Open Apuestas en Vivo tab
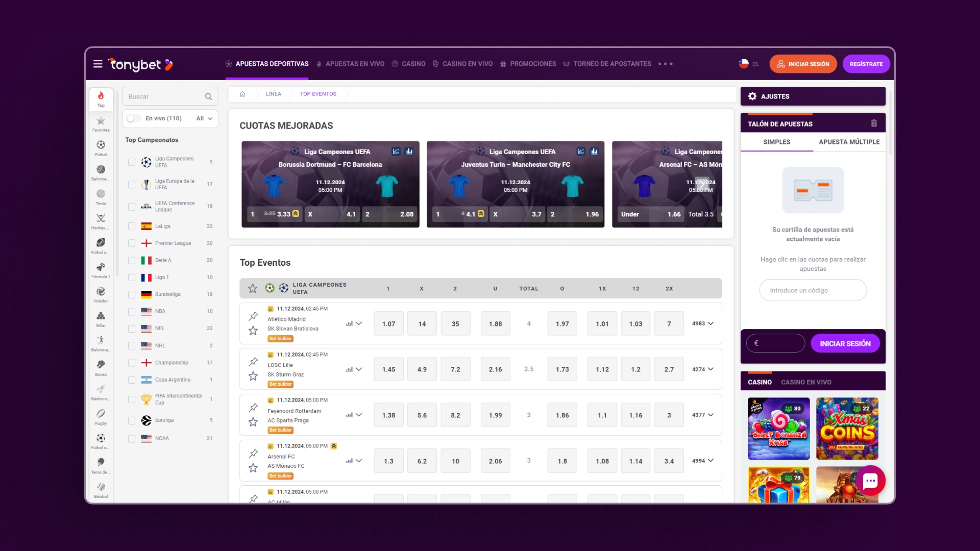The width and height of the screenshot is (980, 551). 350,64
